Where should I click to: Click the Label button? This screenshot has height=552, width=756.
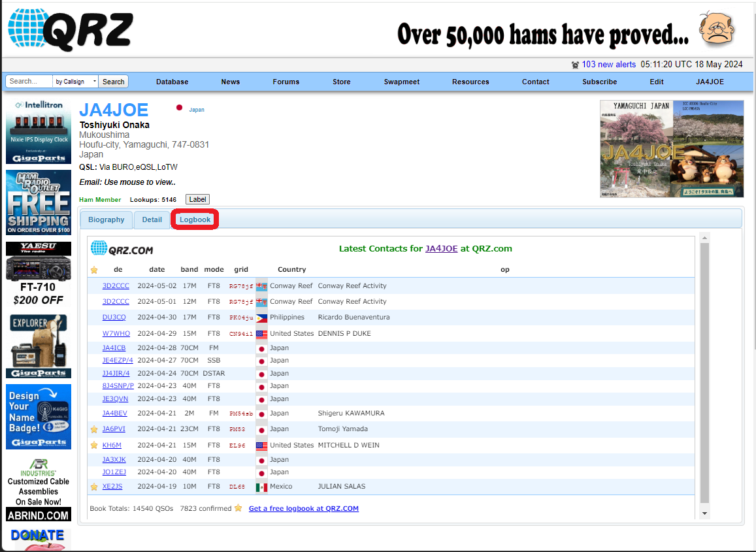(x=197, y=199)
